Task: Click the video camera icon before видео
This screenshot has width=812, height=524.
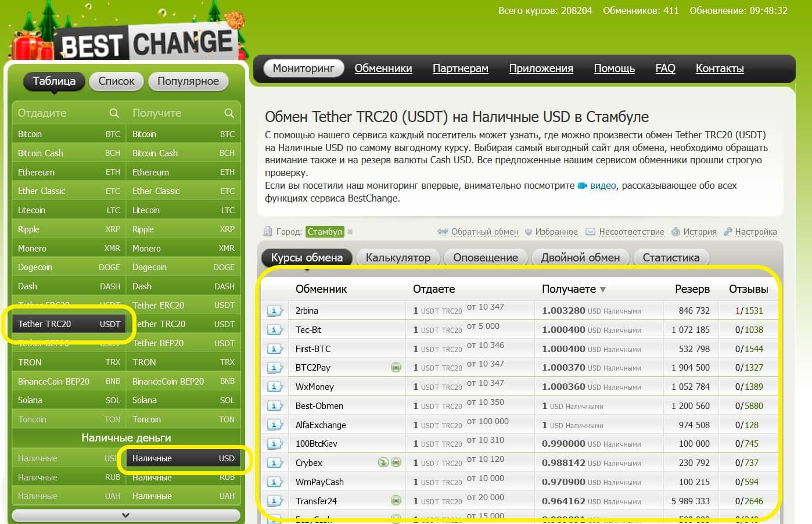Action: tap(583, 186)
